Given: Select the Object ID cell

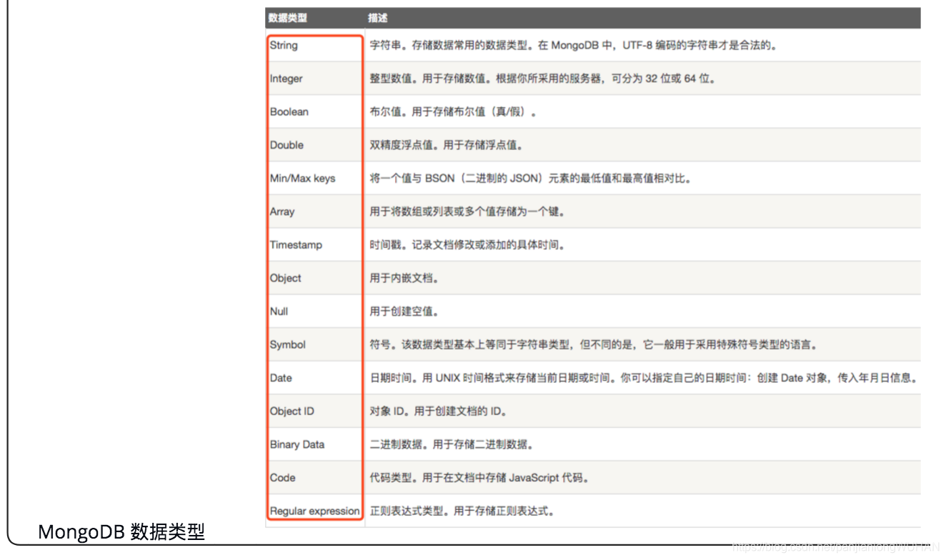Looking at the screenshot, I should tap(292, 411).
